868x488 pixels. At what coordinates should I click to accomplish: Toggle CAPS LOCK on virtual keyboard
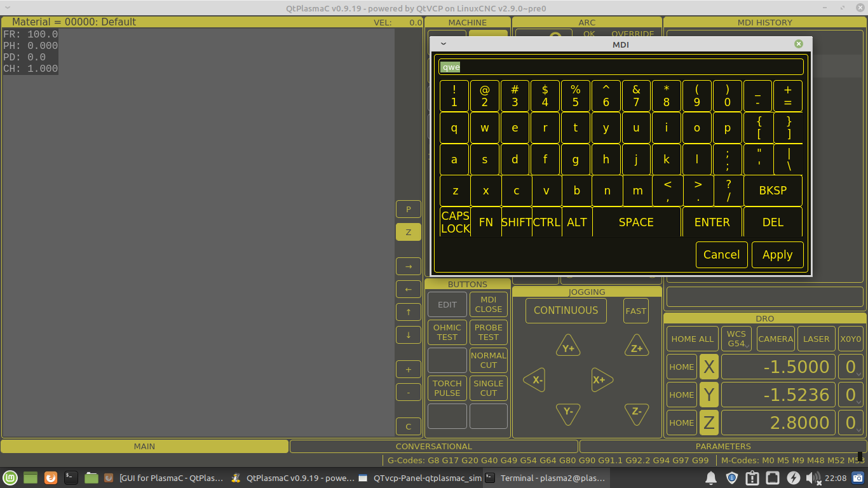click(455, 222)
